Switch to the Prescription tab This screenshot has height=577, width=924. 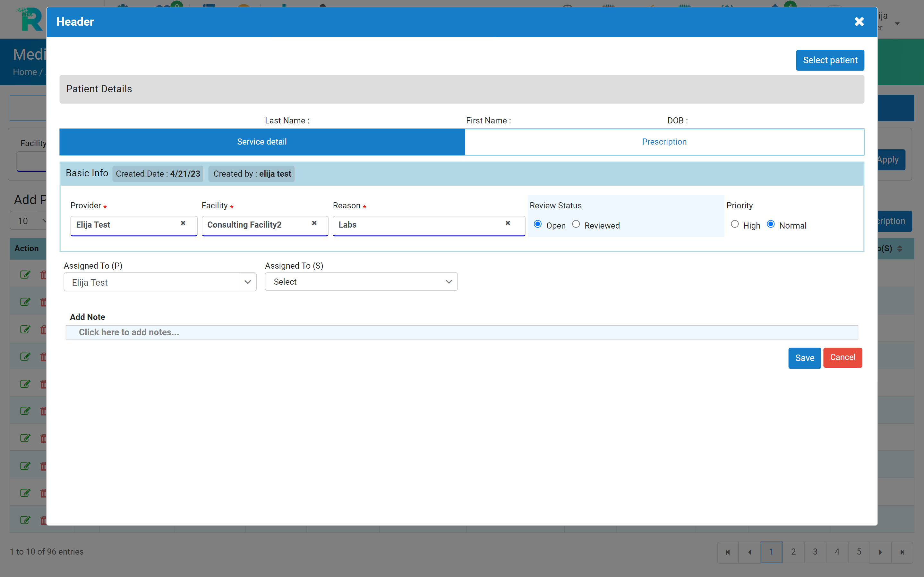point(664,142)
